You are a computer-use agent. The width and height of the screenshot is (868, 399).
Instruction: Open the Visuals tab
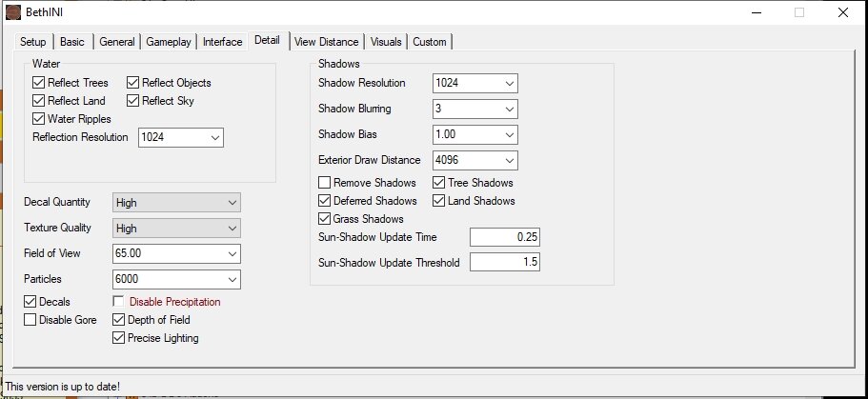[386, 42]
